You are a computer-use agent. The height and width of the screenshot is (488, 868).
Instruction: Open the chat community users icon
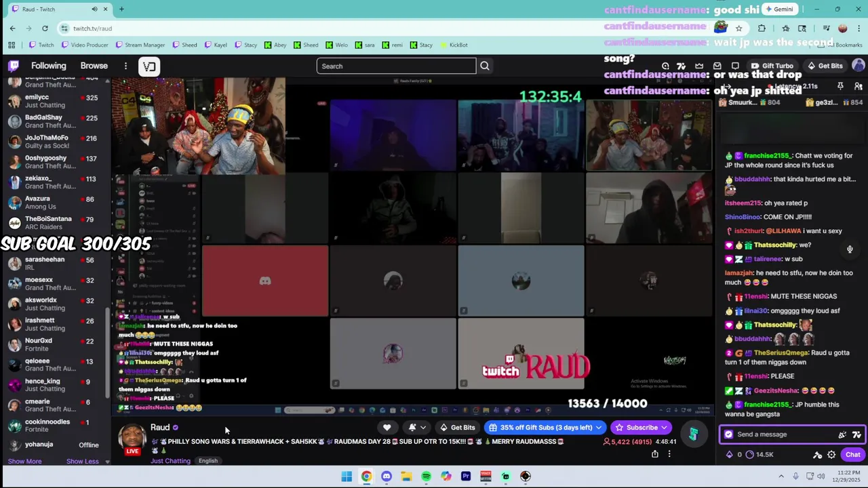tap(858, 86)
